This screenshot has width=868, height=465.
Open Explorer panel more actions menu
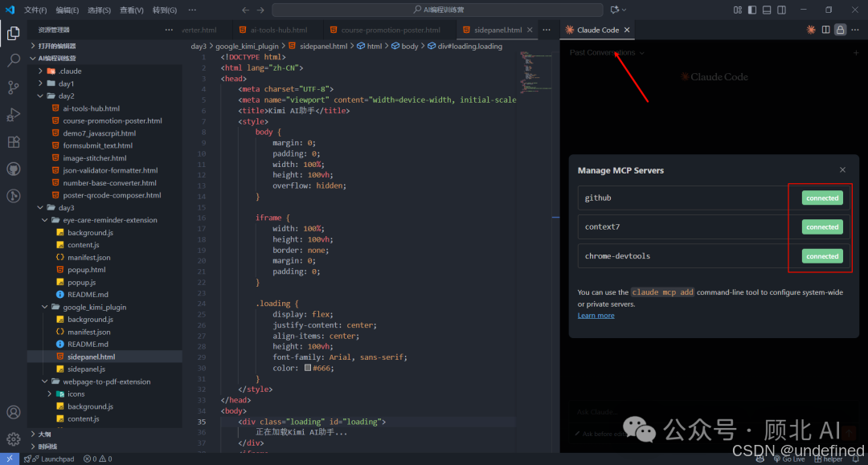[x=169, y=30]
